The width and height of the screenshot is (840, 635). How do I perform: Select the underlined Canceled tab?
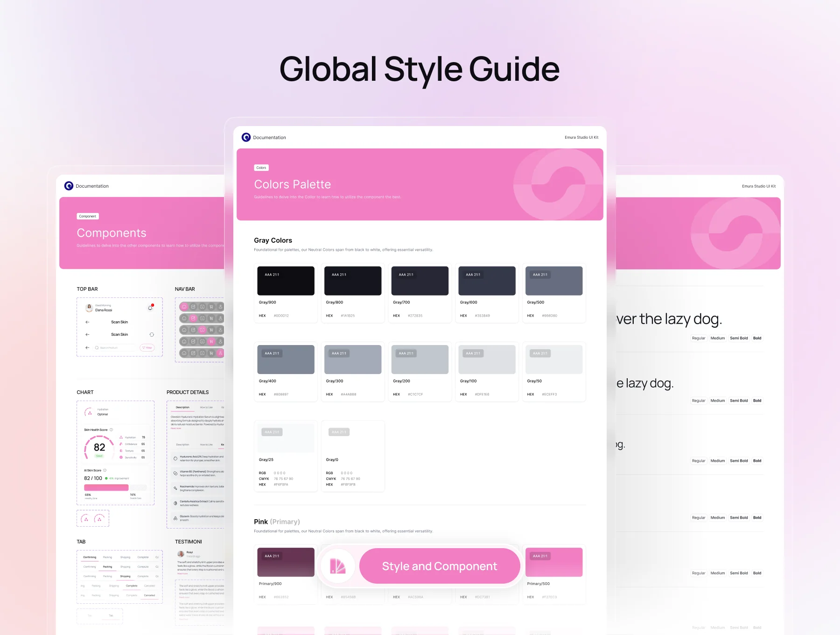149,596
